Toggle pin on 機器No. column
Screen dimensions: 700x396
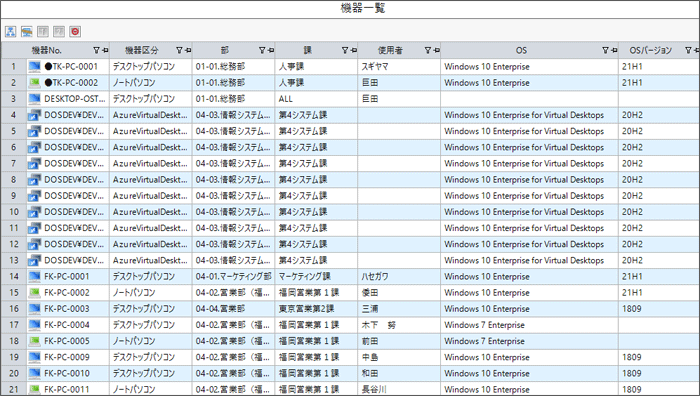tap(105, 50)
